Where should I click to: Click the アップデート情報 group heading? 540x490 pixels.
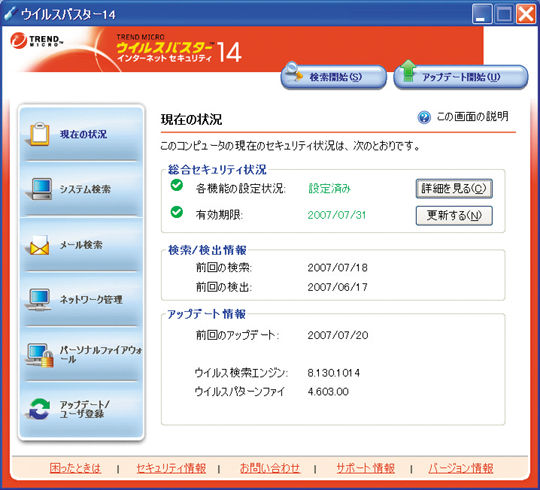[x=207, y=314]
